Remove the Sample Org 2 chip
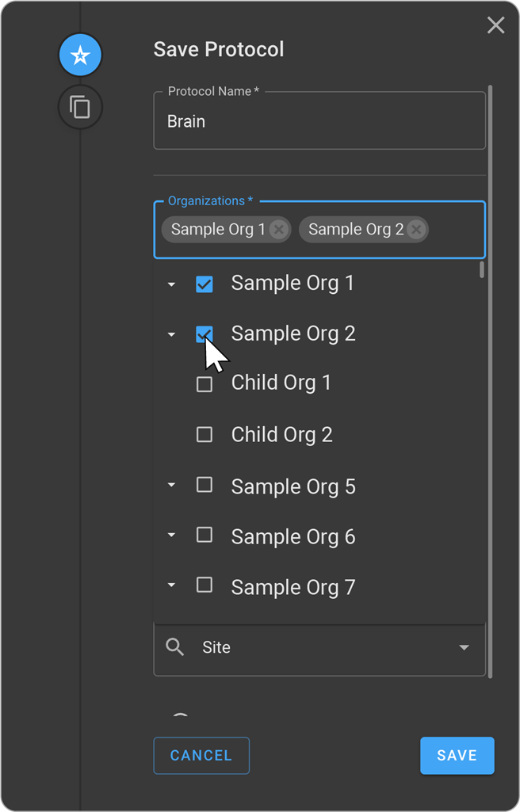Screen dimensions: 520x812 (x=416, y=230)
